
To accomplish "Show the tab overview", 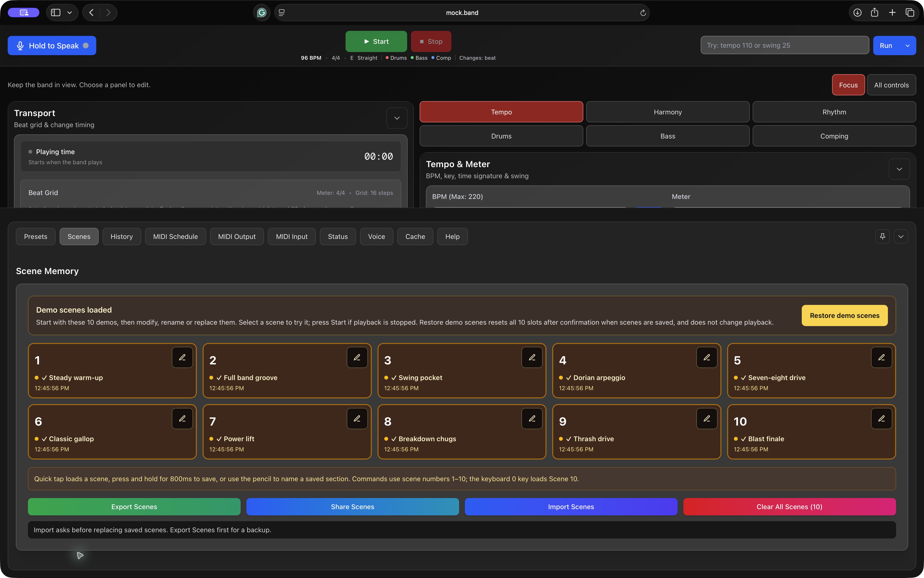I will click(910, 13).
